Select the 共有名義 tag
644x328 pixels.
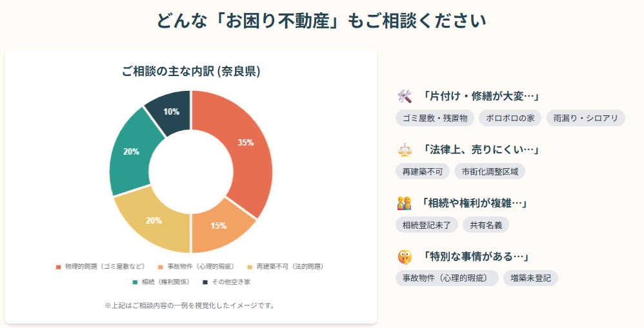pos(485,225)
